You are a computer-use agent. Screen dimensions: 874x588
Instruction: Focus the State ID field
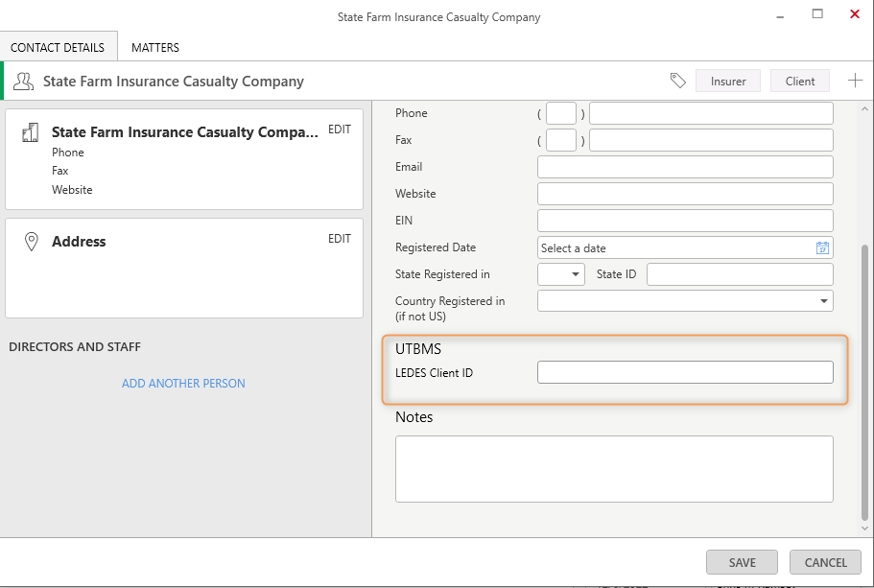pyautogui.click(x=740, y=274)
